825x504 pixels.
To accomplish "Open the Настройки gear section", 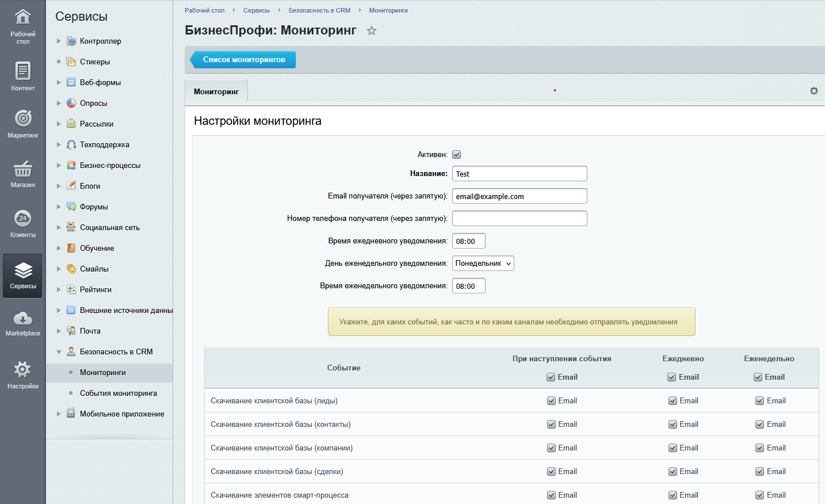I will [23, 375].
